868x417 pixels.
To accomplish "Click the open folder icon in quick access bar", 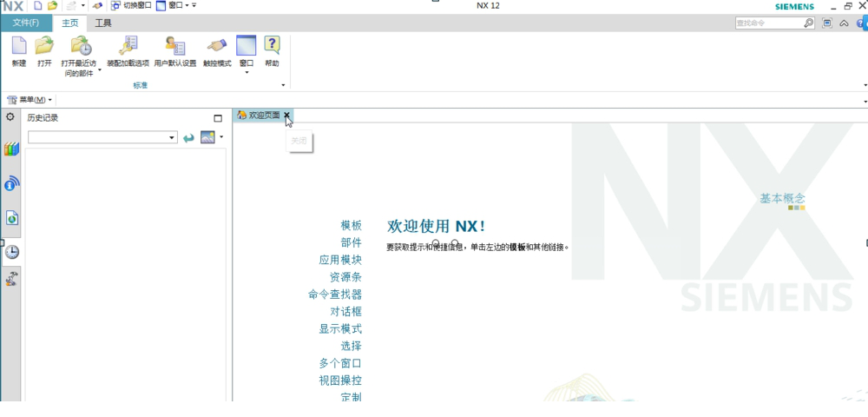I will coord(52,5).
